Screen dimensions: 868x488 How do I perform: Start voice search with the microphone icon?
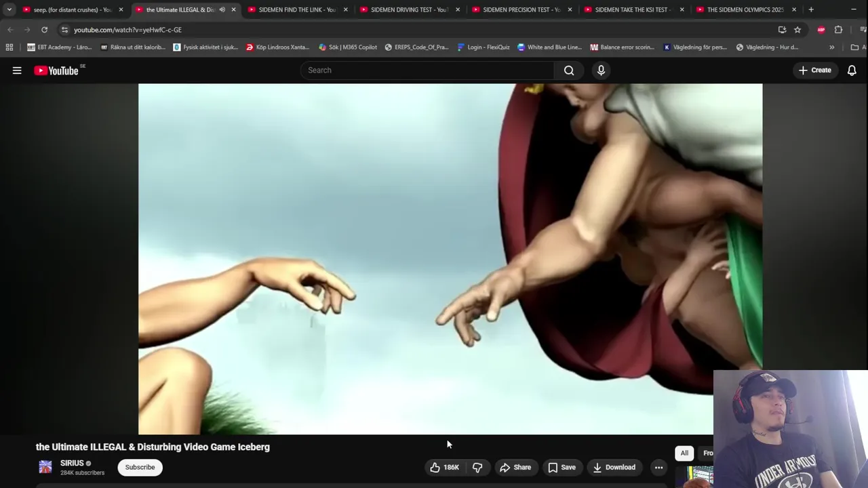pos(601,70)
